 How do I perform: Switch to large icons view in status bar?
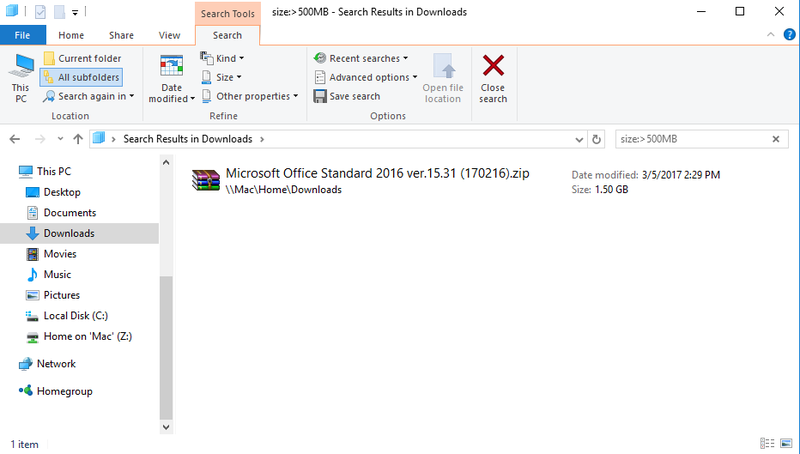pyautogui.click(x=787, y=443)
